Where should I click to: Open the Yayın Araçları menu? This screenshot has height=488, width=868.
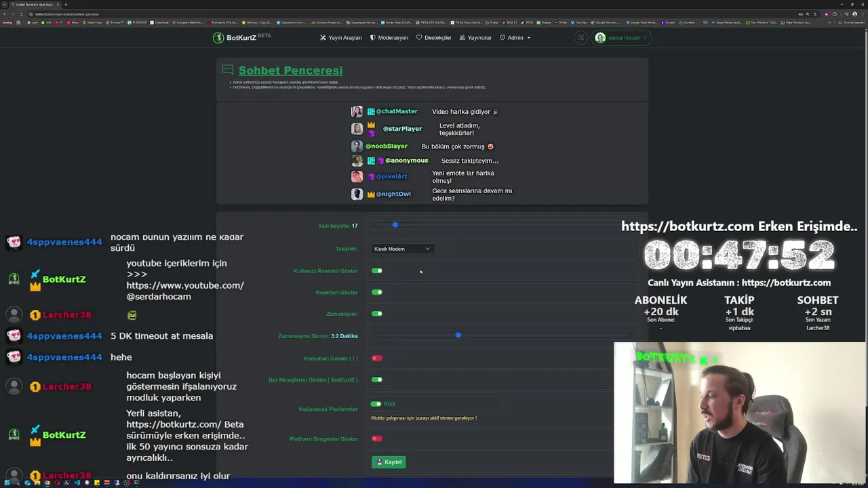(x=341, y=38)
